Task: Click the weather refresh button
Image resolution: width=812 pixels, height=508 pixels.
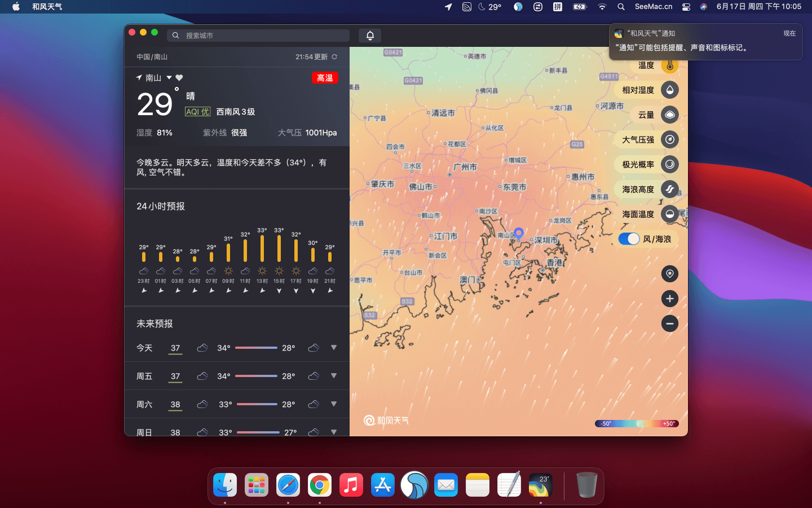Action: (334, 56)
